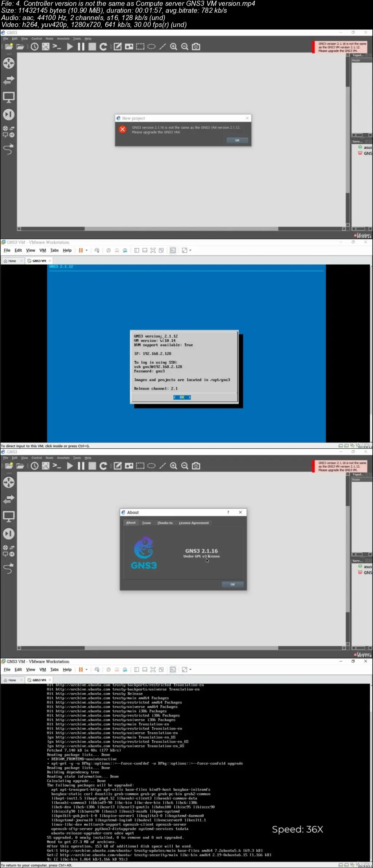Viewport: 373px width, 868px height.
Task: Click vertical canvas scrollbar in About-dialog GNS3 window
Action: pyautogui.click(x=348, y=559)
